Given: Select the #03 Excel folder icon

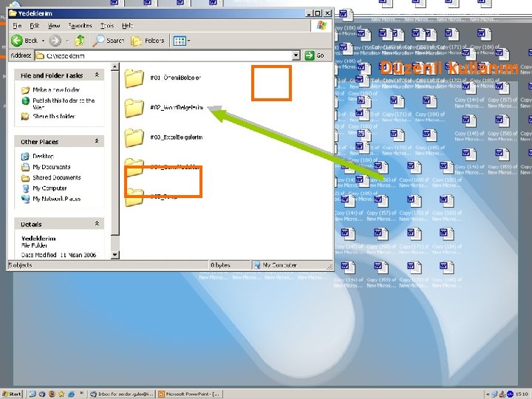Looking at the screenshot, I should [134, 137].
